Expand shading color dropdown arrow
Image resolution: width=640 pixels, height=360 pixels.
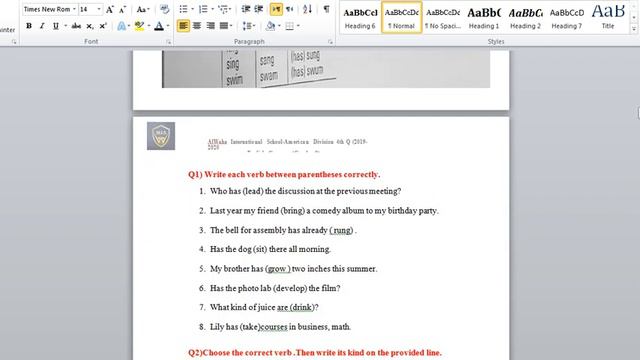279,26
